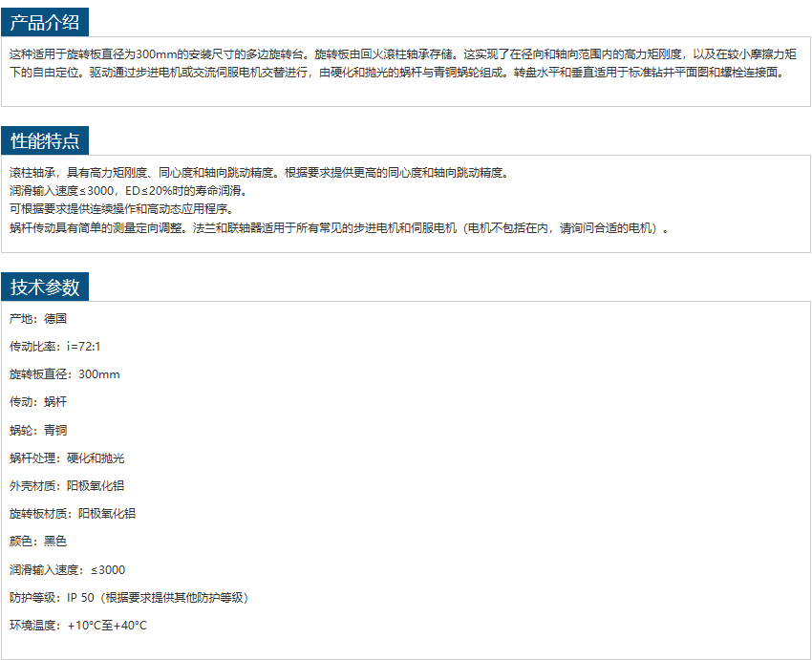Click the 蜗杆传动 feature line about motors
This screenshot has height=660, width=812.
tap(339, 228)
